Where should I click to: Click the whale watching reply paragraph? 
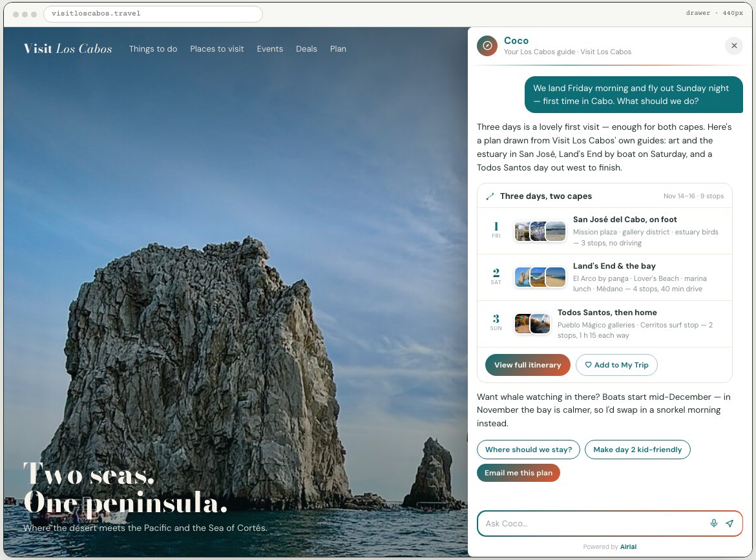604,410
